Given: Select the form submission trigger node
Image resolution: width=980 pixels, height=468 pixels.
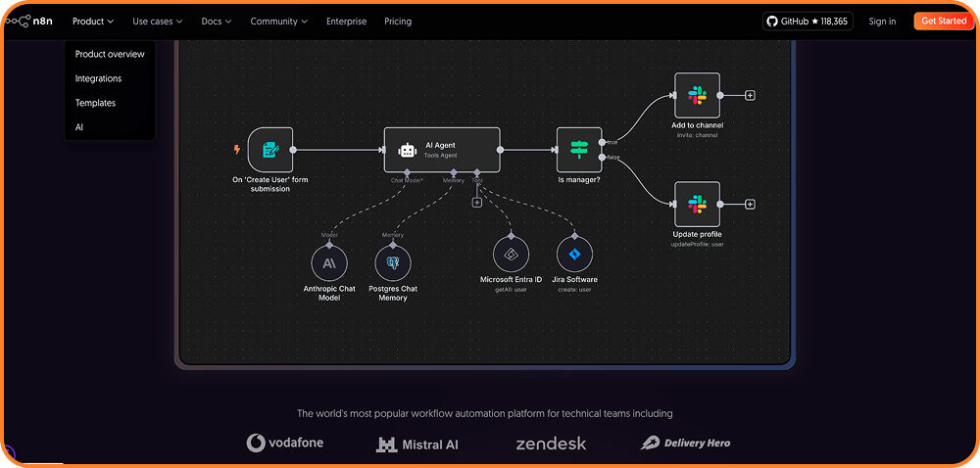Looking at the screenshot, I should [x=270, y=150].
